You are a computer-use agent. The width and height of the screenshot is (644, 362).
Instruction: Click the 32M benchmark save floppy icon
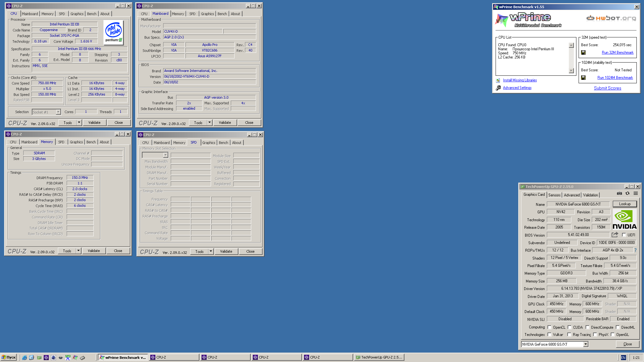pos(583,52)
